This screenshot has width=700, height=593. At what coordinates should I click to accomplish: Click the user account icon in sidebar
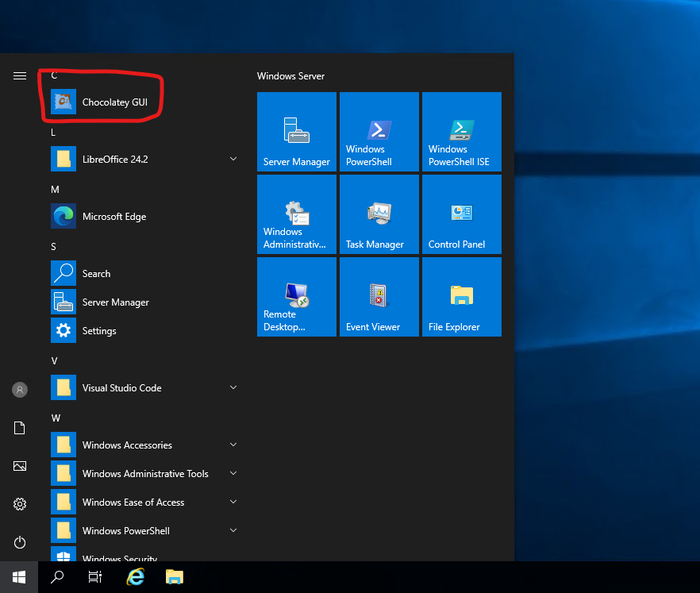pyautogui.click(x=20, y=389)
